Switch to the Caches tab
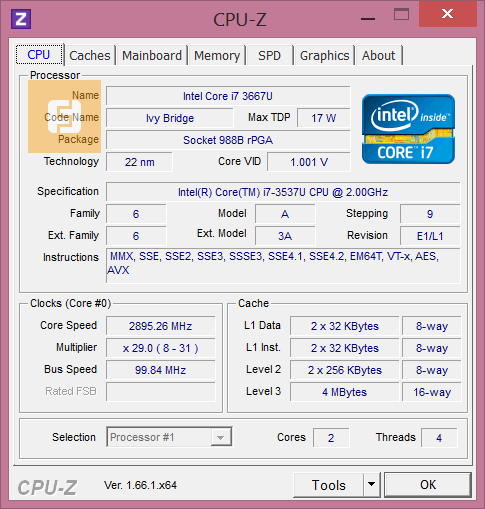The width and height of the screenshot is (485, 509). (90, 55)
